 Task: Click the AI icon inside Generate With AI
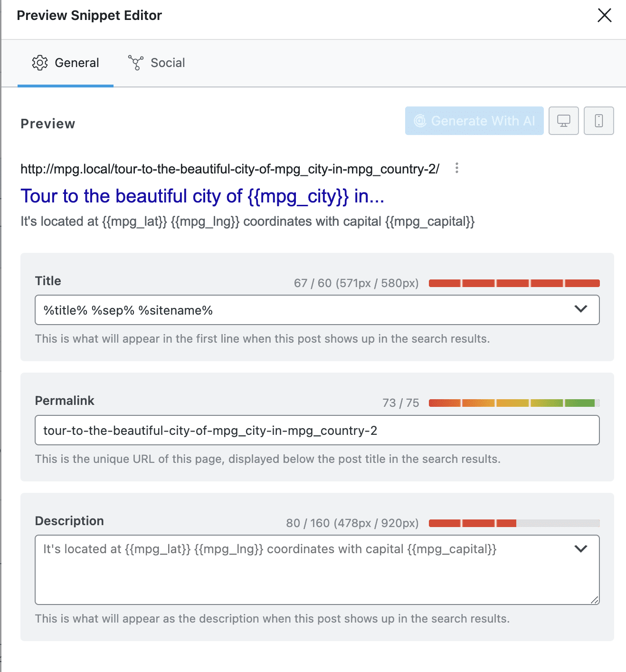tap(419, 121)
